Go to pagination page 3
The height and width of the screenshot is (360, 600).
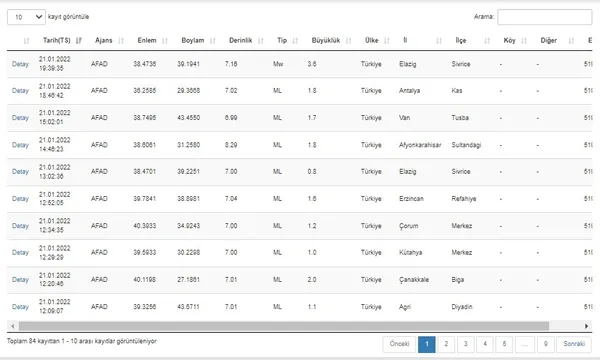point(466,344)
